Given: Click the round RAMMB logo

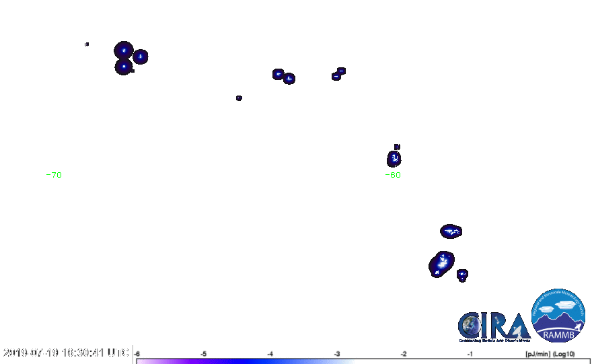Looking at the screenshot, I should click(x=558, y=316).
